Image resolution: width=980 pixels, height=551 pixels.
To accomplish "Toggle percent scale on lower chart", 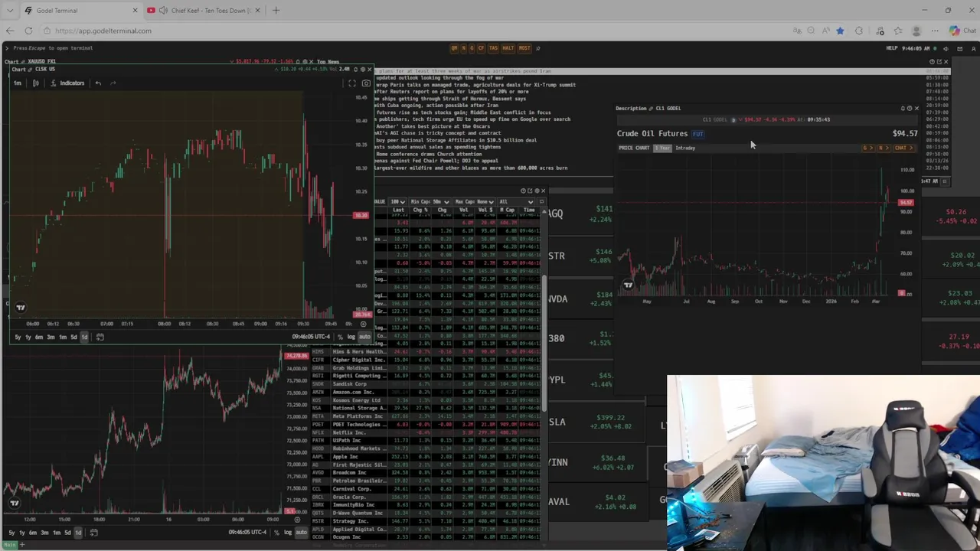I will coord(276,532).
